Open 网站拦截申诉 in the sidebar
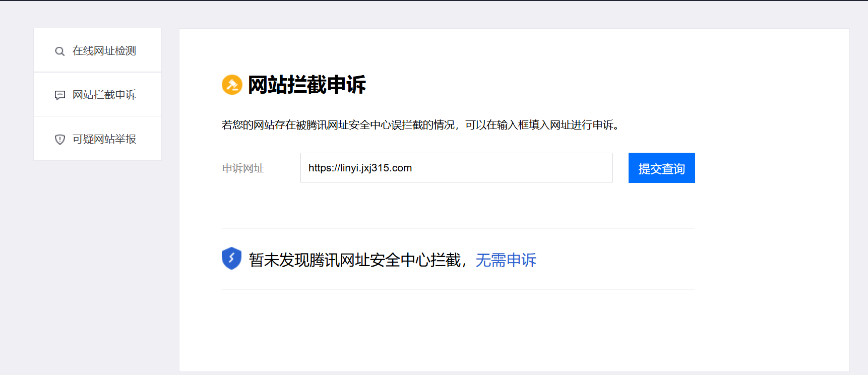 point(97,94)
